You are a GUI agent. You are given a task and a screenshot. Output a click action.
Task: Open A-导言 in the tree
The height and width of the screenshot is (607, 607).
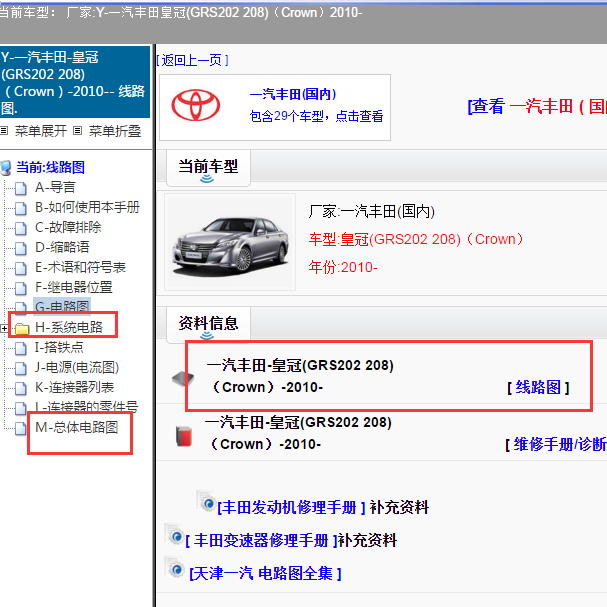point(55,187)
